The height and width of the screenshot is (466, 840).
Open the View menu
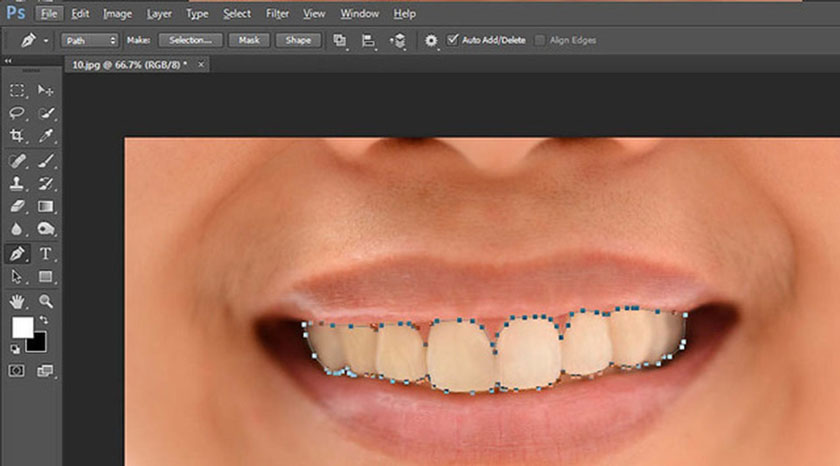[x=314, y=14]
